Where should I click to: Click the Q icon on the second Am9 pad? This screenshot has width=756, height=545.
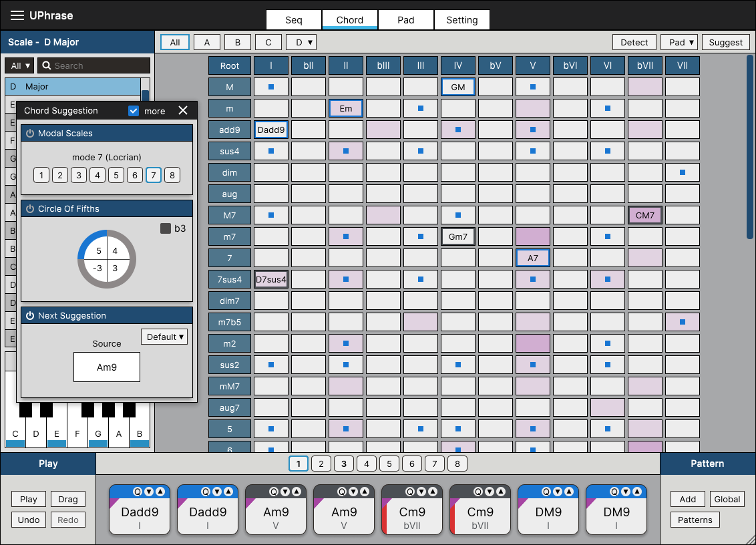tap(342, 492)
